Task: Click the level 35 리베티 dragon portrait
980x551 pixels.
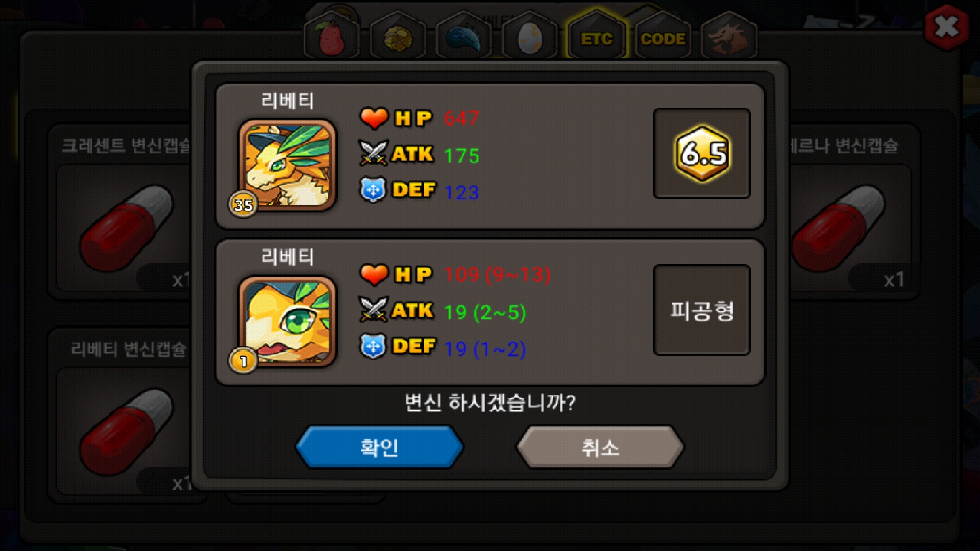Action: pos(287,165)
